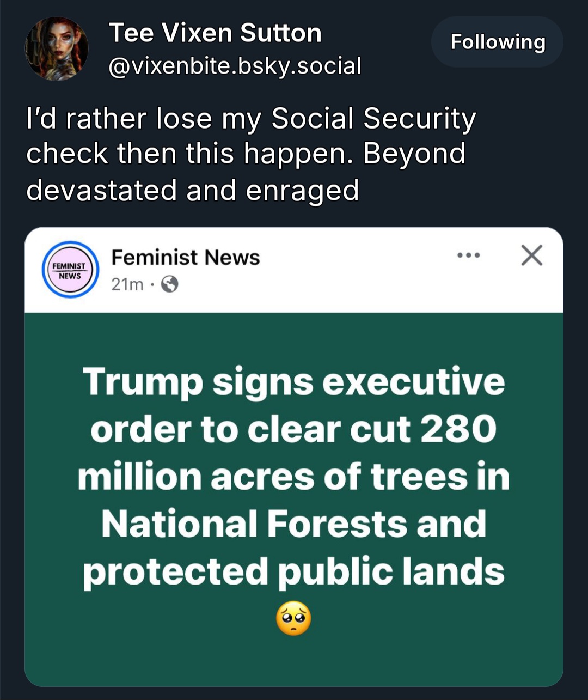Dismiss the Feminist News post with X
This screenshot has width=588, height=700.
click(x=531, y=255)
